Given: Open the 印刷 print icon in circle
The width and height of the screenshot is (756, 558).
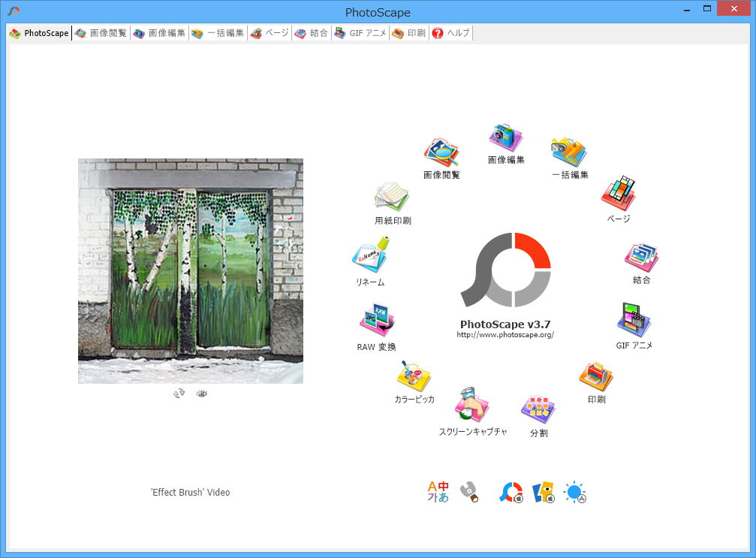Looking at the screenshot, I should pos(596,377).
